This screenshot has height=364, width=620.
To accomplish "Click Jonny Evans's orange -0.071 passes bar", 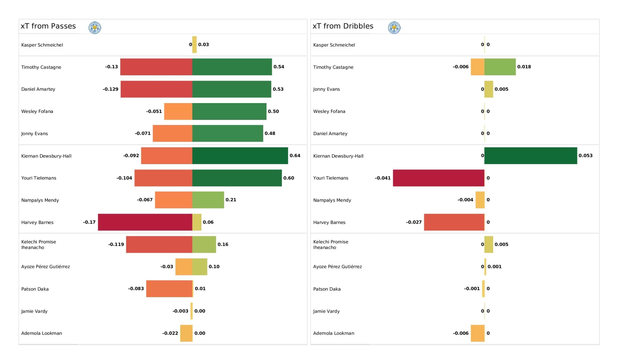I will 172,133.
